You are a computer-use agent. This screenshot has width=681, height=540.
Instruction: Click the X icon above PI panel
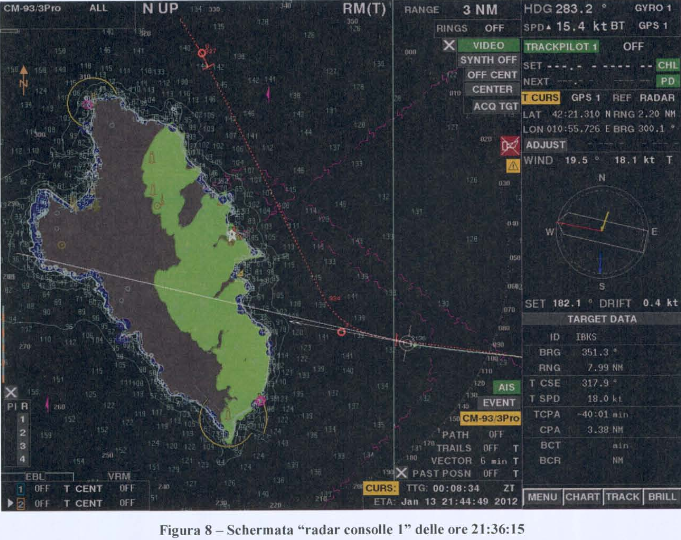tap(10, 392)
